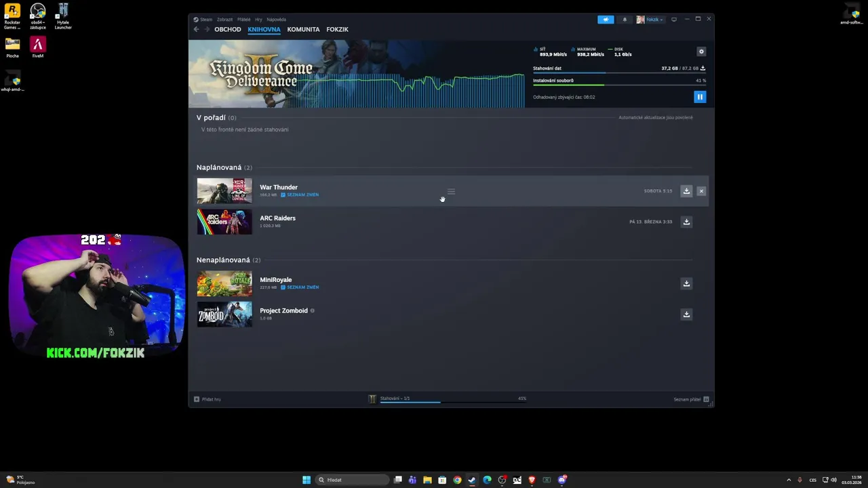Open Project Zomboid game thumbnail
The image size is (868, 488).
click(x=224, y=314)
